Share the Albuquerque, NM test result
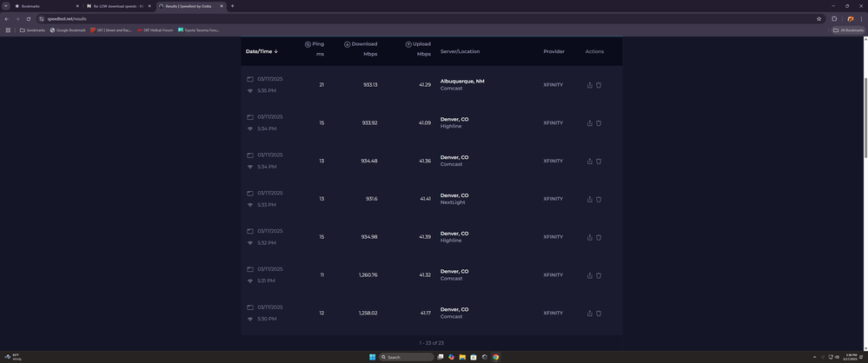 click(x=590, y=85)
